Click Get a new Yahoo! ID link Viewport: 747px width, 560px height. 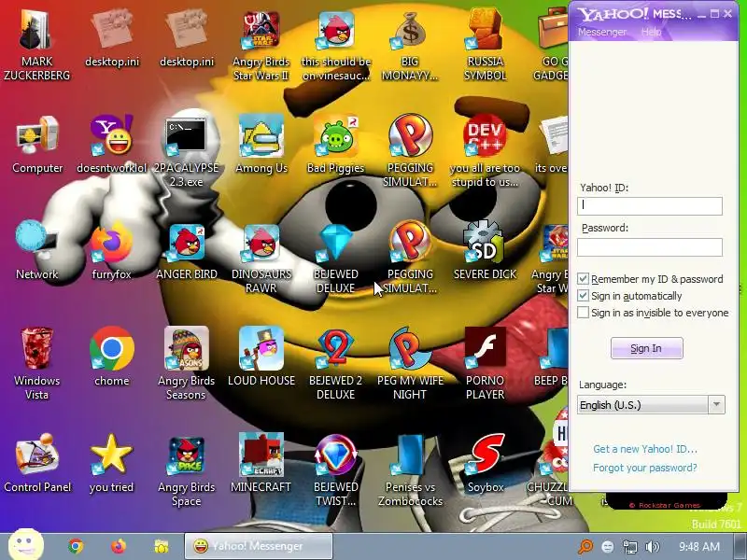click(x=645, y=449)
